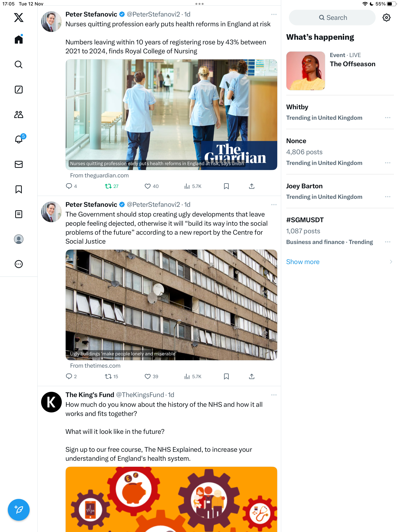Open Messages envelope in sidebar

pyautogui.click(x=19, y=164)
